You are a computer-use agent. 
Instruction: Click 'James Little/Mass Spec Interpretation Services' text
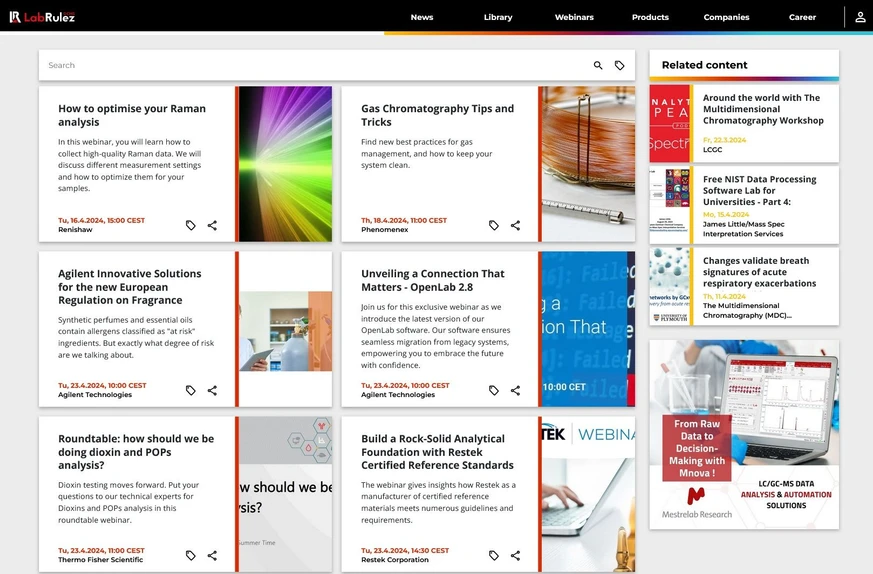tap(743, 229)
